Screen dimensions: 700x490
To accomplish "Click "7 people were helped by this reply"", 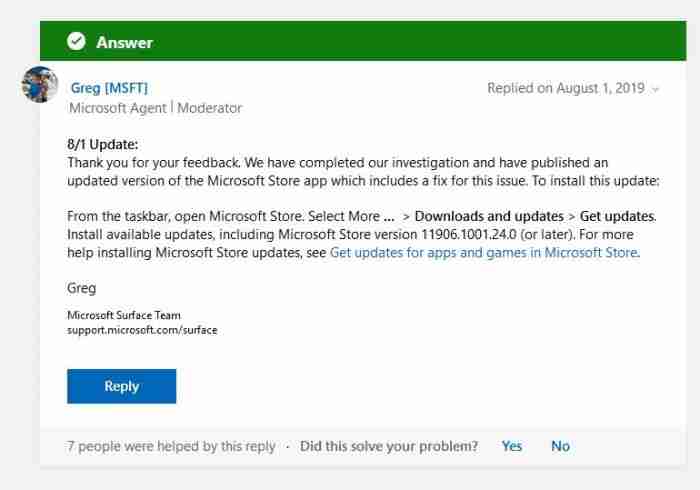I will [x=171, y=446].
